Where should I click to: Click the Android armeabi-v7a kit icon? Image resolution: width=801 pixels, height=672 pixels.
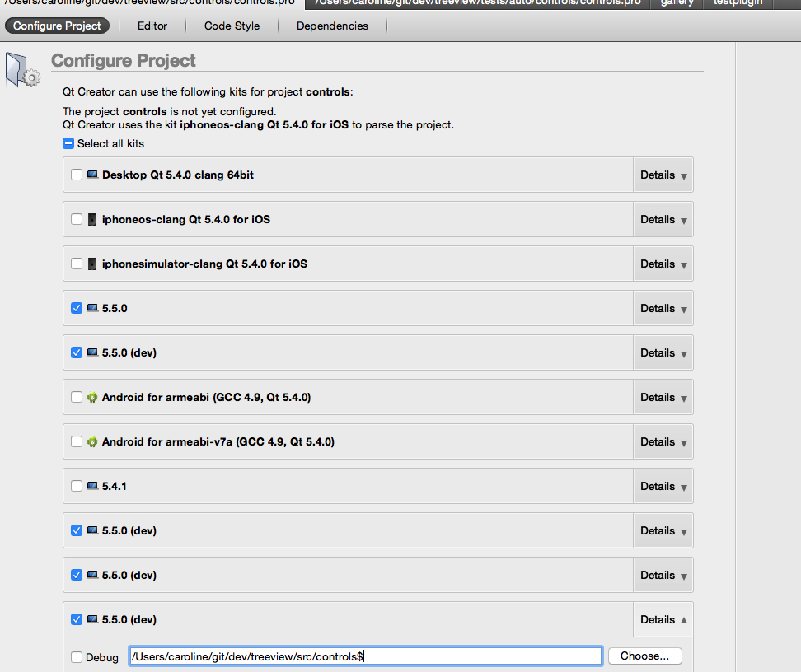click(92, 442)
